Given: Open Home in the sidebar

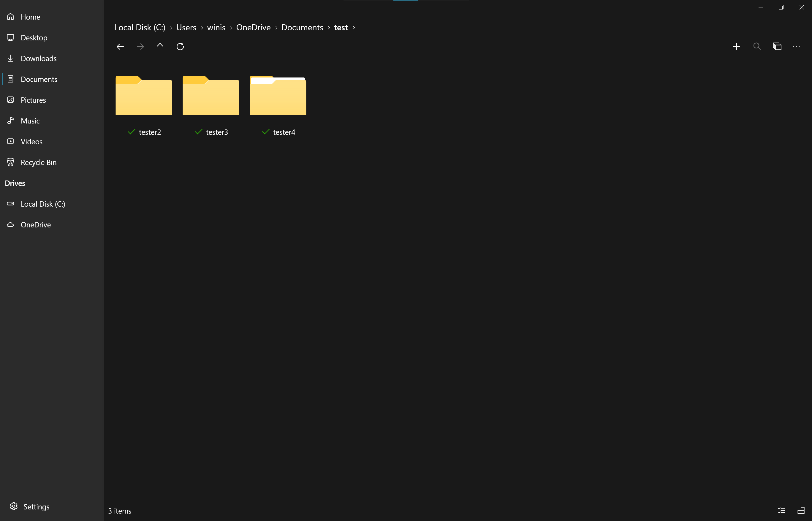Looking at the screenshot, I should click(x=52, y=17).
